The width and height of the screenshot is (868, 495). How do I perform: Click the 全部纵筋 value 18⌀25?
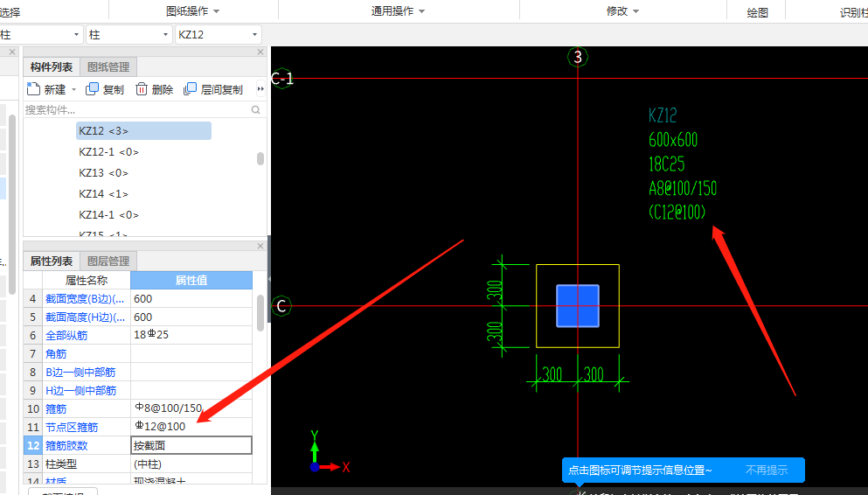pyautogui.click(x=191, y=336)
